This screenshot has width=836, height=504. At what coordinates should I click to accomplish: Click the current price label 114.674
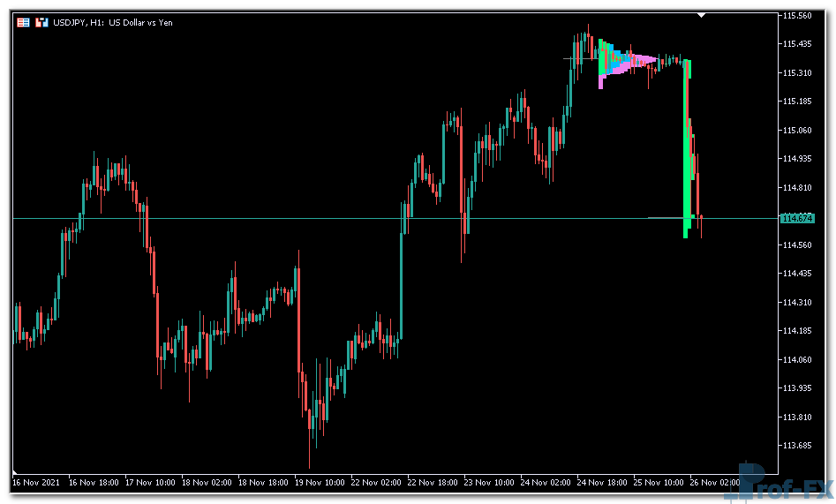(797, 218)
